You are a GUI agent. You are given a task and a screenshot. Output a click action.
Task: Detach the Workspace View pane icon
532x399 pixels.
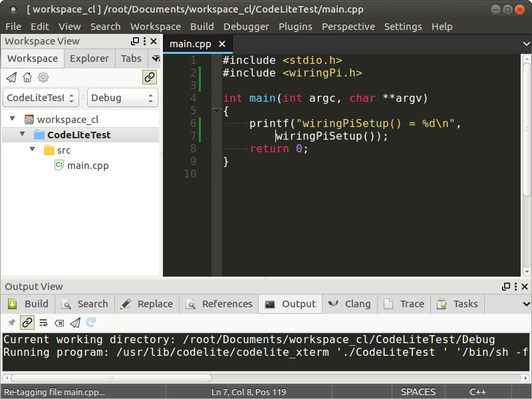pos(135,41)
